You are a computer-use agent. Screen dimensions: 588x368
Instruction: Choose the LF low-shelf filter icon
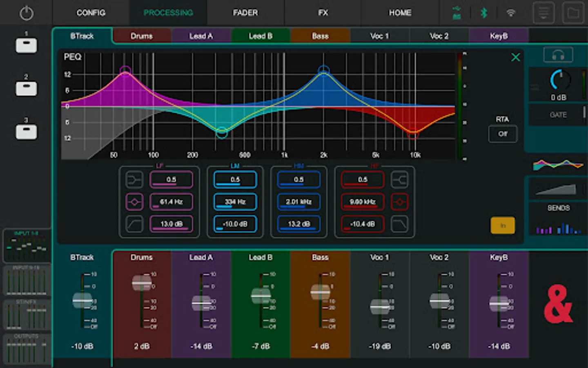[x=134, y=180]
